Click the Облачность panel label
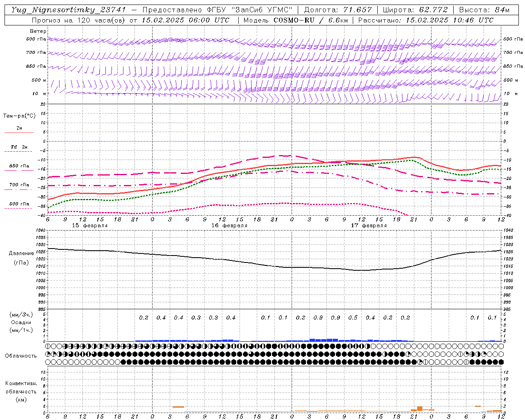Image resolution: width=525 pixels, height=420 pixels. (x=21, y=356)
